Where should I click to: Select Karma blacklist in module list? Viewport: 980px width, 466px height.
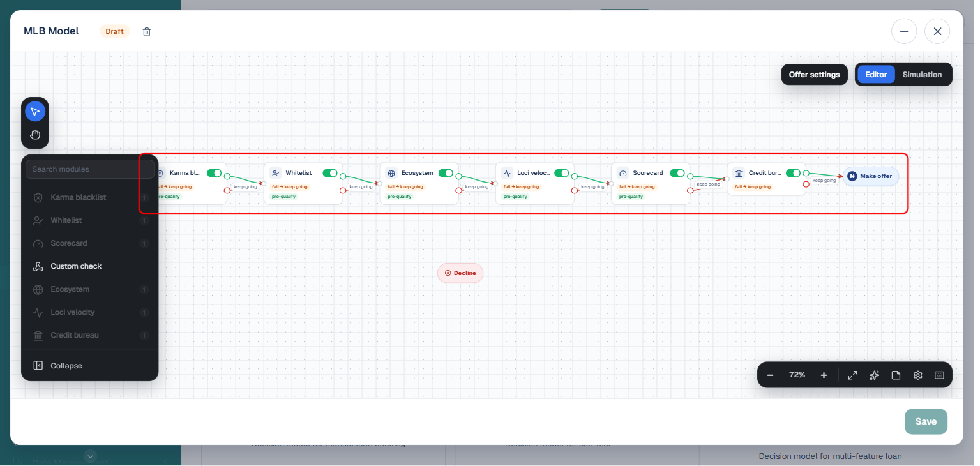pos(89,197)
